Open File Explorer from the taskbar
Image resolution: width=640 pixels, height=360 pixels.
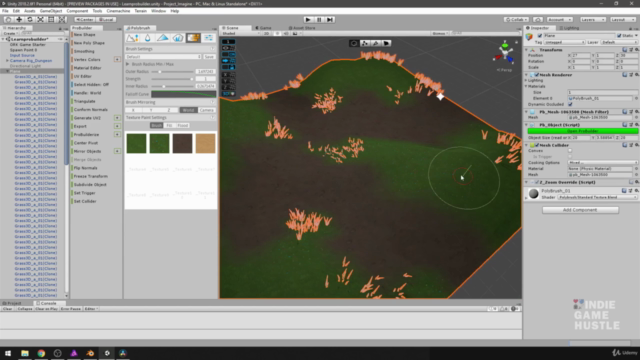(x=25, y=353)
